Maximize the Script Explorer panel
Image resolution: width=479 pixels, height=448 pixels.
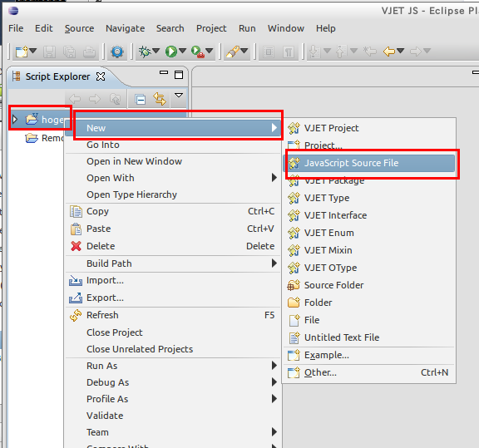179,75
